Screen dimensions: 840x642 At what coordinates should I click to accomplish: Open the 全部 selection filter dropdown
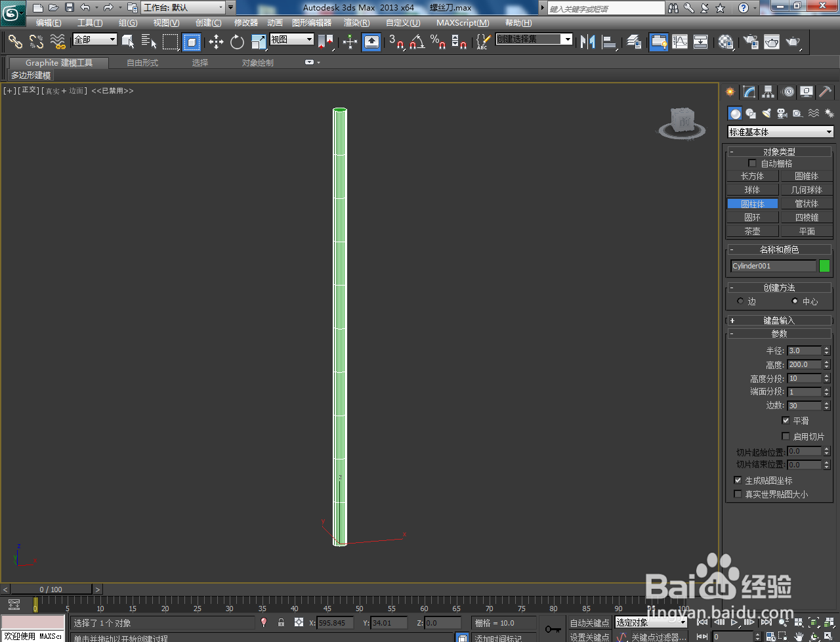tap(94, 39)
